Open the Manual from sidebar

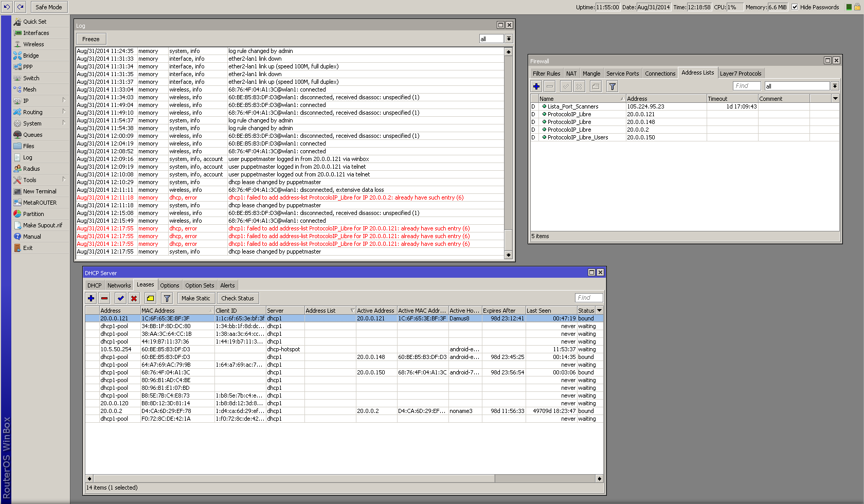(x=32, y=237)
